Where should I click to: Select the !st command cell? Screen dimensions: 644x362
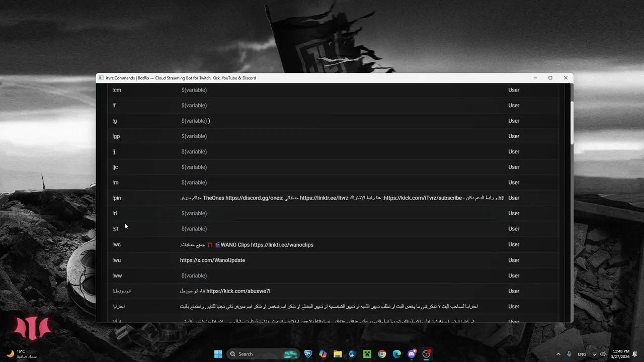coord(115,229)
